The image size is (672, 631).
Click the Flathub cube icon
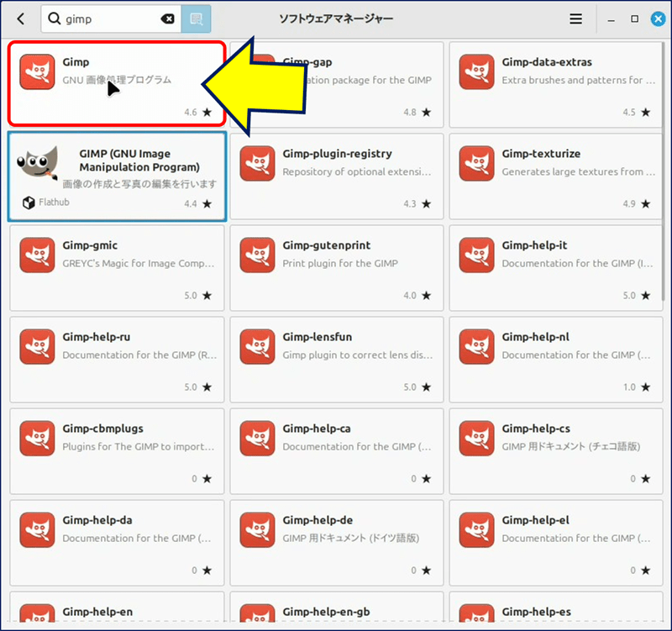(x=29, y=202)
